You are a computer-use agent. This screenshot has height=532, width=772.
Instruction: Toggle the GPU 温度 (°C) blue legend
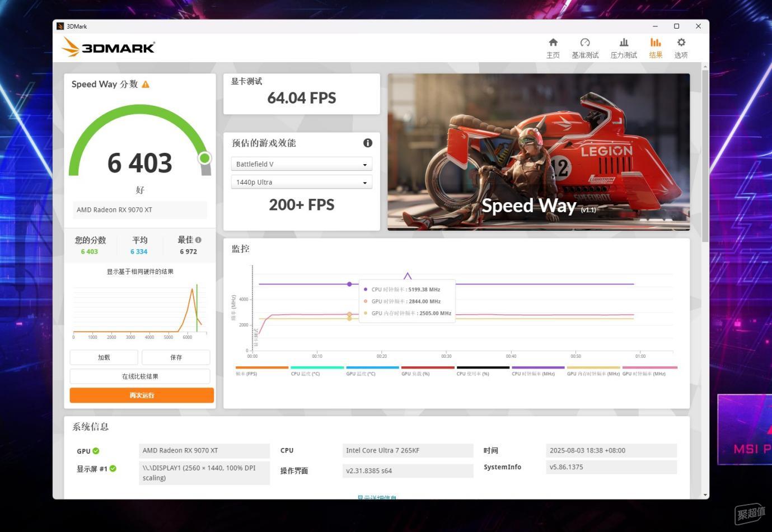pyautogui.click(x=372, y=371)
